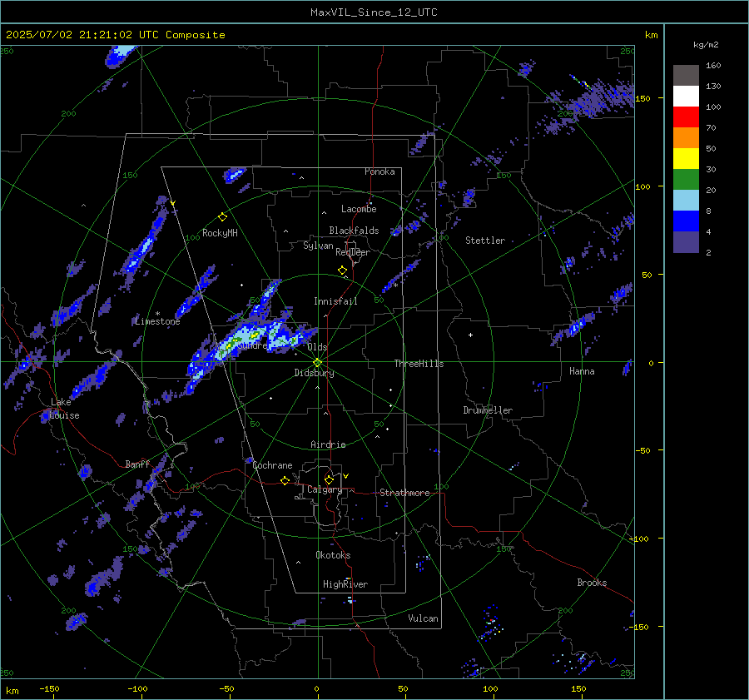
Task: Click the Blackfalds town label
Action: click(354, 231)
